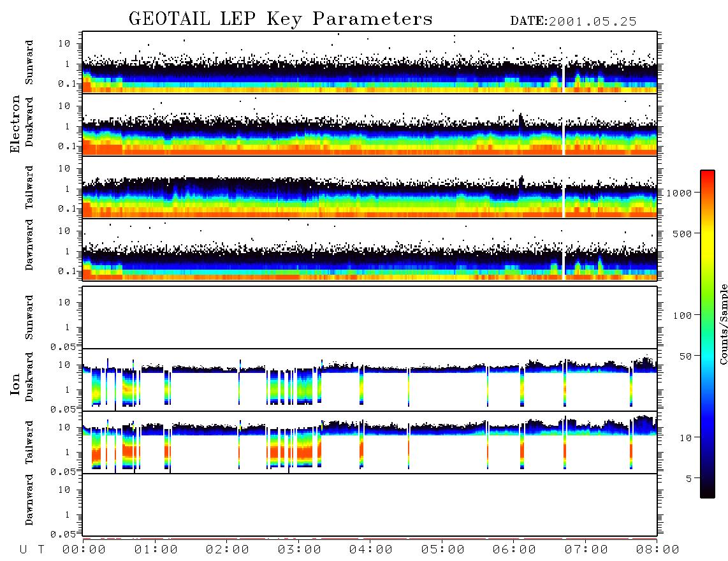Screen dimensions: 728x561
Task: Click the '03:00' time tick label
Action: (300, 550)
